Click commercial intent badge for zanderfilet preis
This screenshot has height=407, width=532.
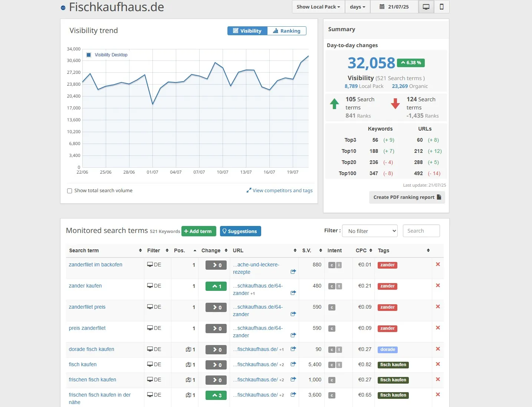332,308
